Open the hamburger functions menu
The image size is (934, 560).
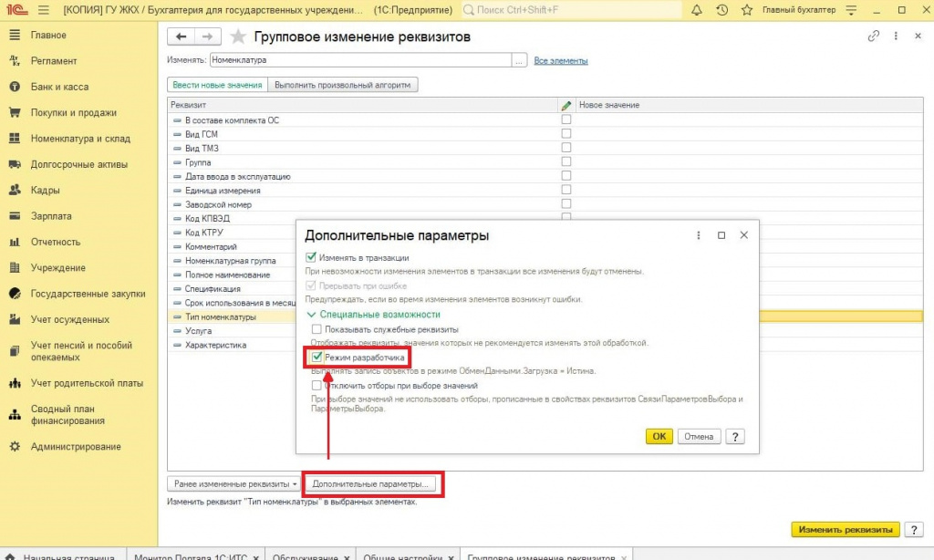click(x=43, y=10)
